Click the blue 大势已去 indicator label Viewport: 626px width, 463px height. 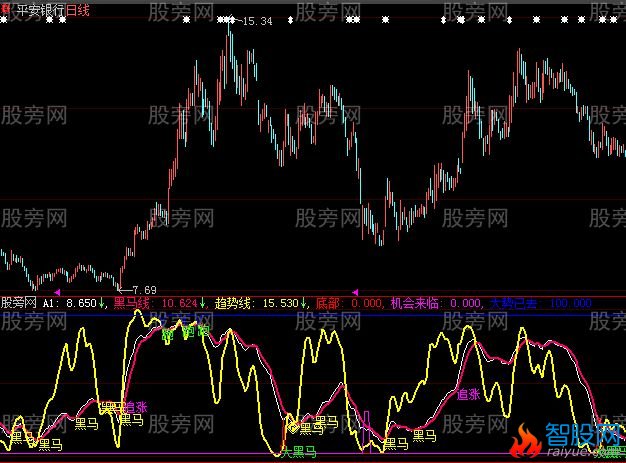coord(513,303)
